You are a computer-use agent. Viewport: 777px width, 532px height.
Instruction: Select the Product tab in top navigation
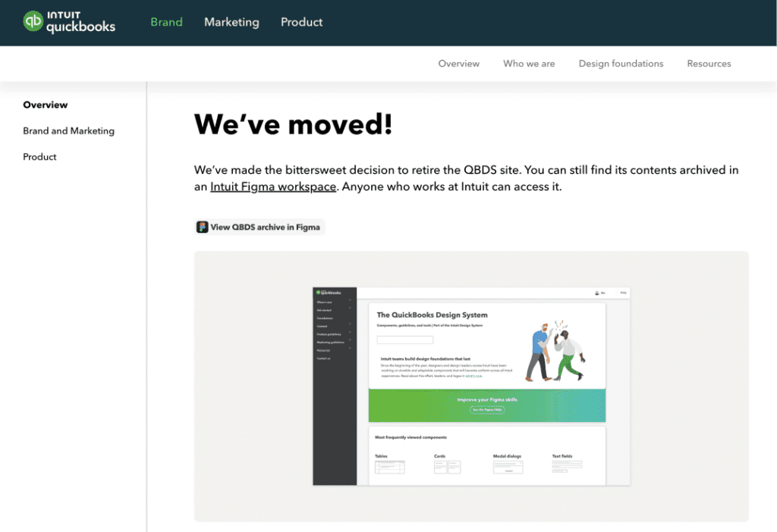coord(301,22)
